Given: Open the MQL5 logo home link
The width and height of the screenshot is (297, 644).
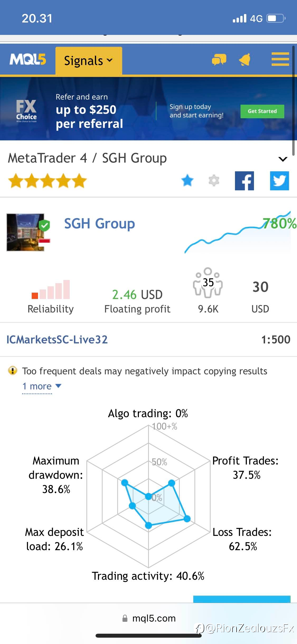Looking at the screenshot, I should pyautogui.click(x=28, y=59).
